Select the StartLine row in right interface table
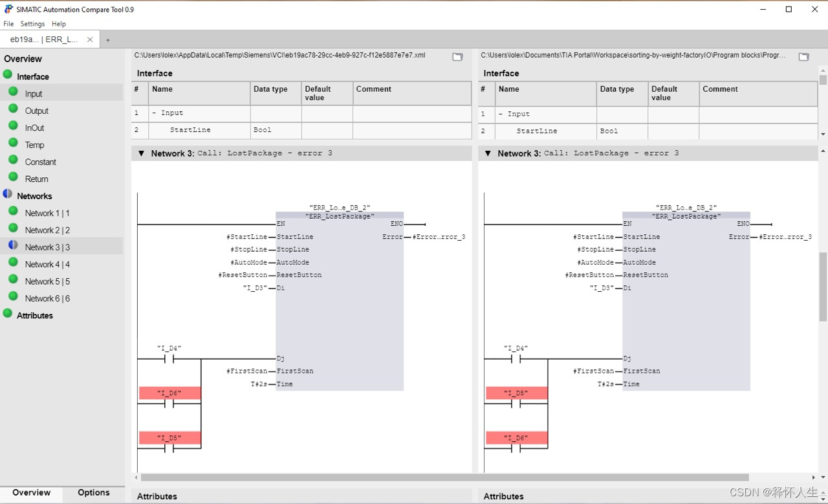Screen dimensions: 828x504 click(648, 131)
